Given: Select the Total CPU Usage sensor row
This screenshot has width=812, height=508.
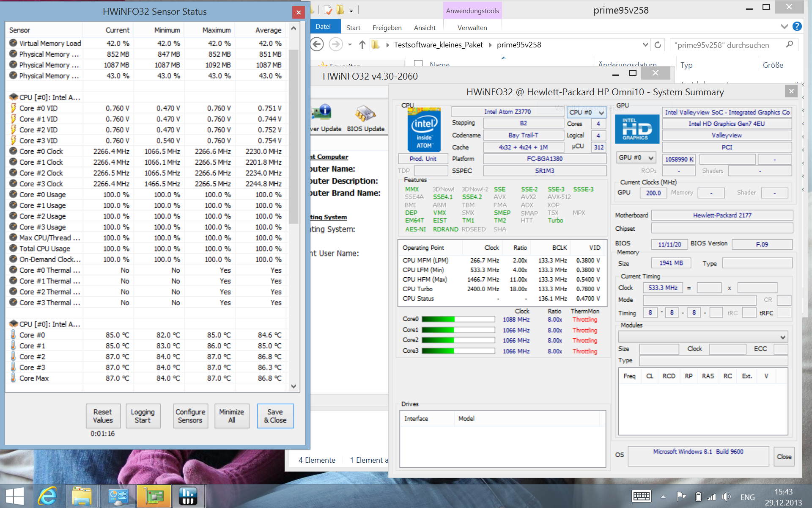Looking at the screenshot, I should [x=146, y=248].
